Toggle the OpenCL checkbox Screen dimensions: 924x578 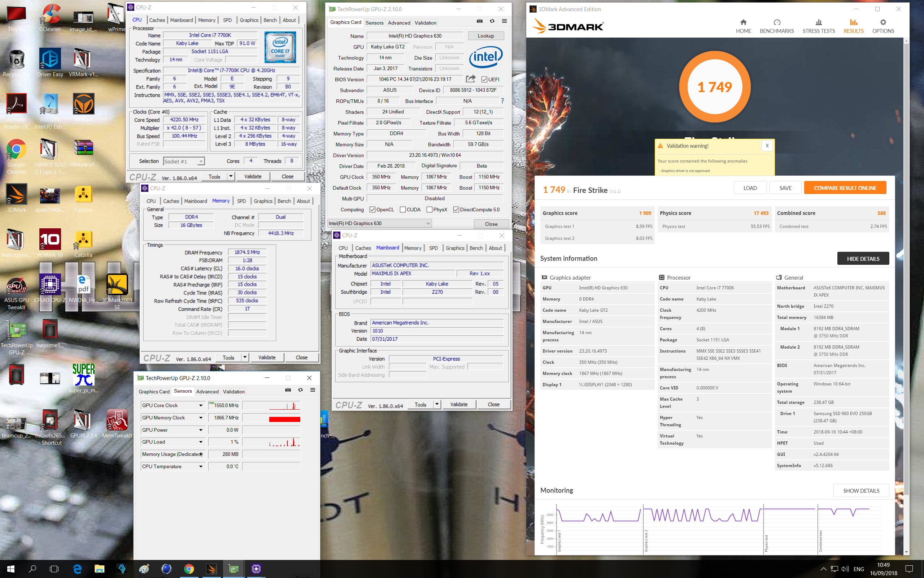(x=372, y=210)
